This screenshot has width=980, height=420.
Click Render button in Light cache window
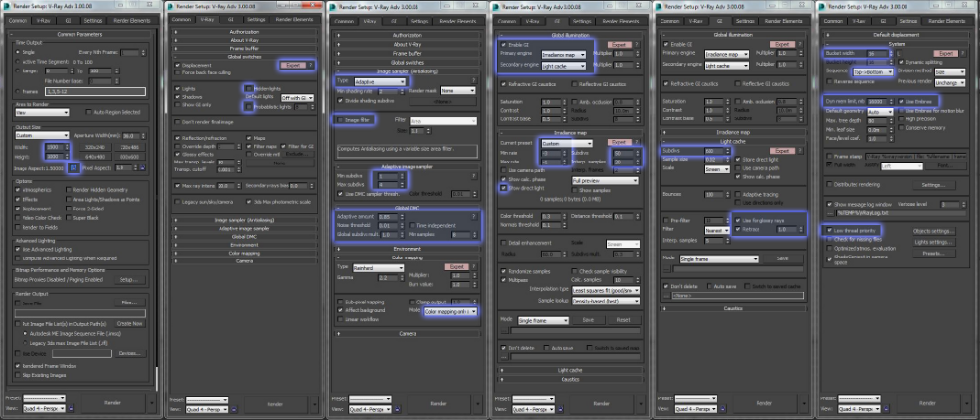click(x=763, y=403)
